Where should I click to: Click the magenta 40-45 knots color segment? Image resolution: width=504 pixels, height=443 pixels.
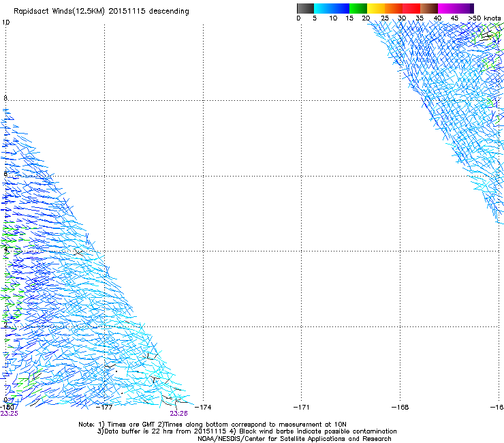pos(447,8)
